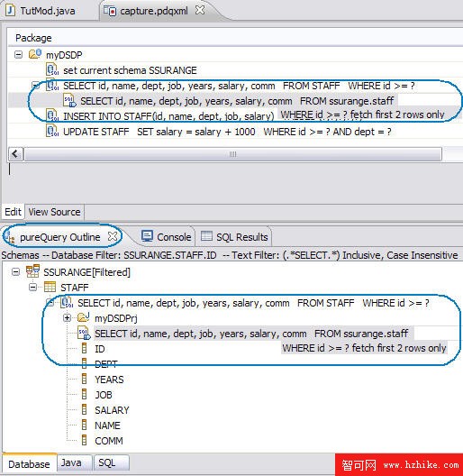463x476 pixels.
Task: Click the Java file icon on TutMod.java tab
Action: (10, 11)
